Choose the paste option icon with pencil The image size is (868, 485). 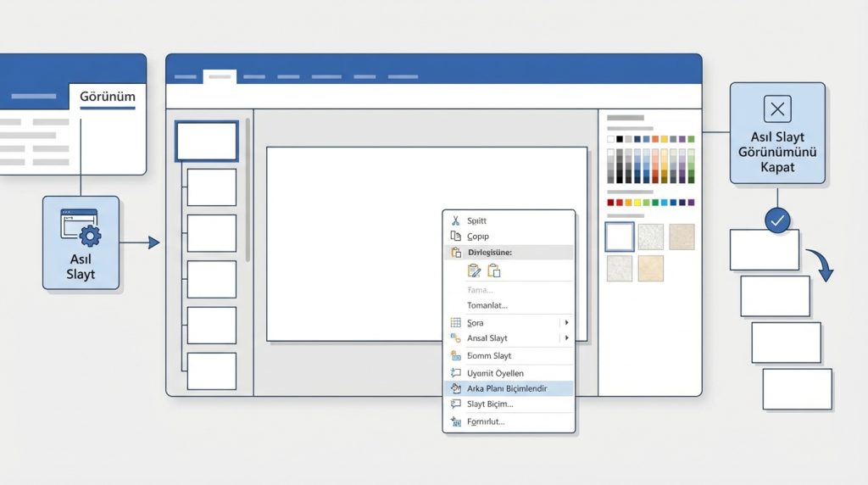pos(474,270)
